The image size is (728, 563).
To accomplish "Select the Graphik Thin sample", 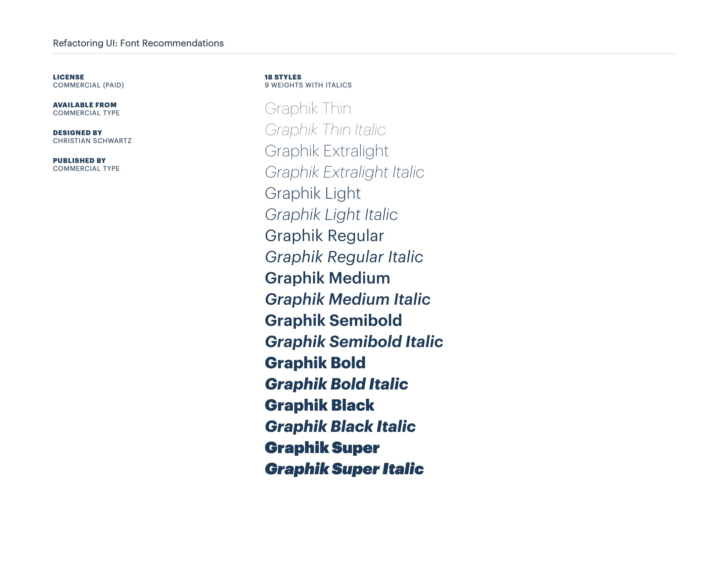I will click(308, 109).
